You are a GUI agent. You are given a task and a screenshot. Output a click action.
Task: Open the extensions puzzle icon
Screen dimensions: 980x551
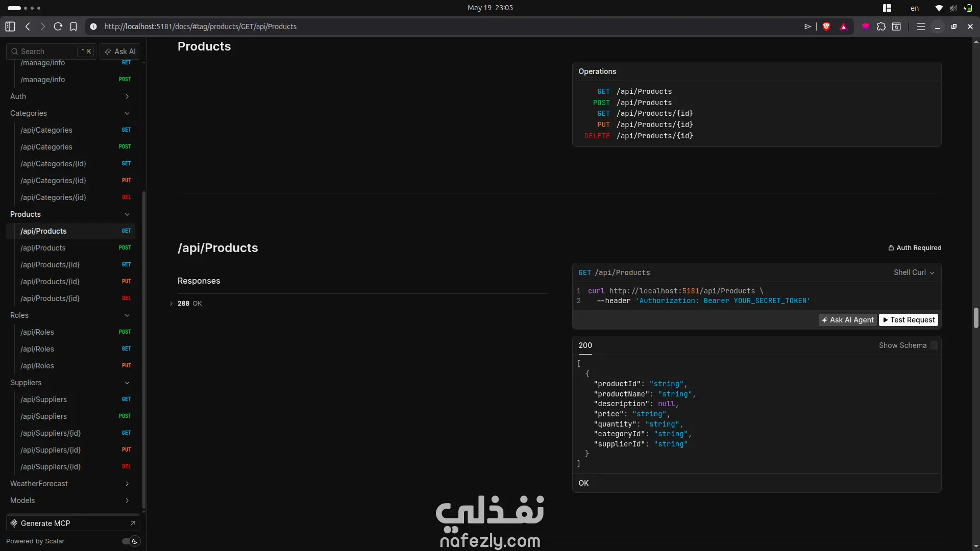[x=881, y=27]
